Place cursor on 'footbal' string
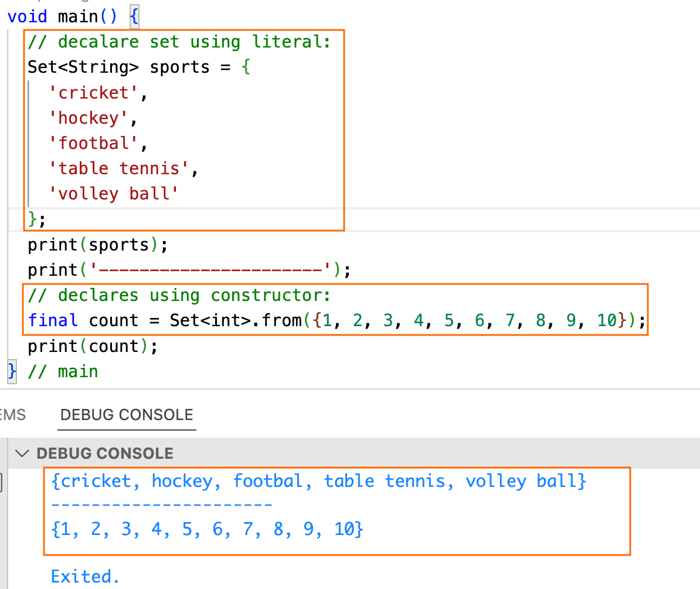Viewport: 700px width, 589px height. tap(93, 143)
